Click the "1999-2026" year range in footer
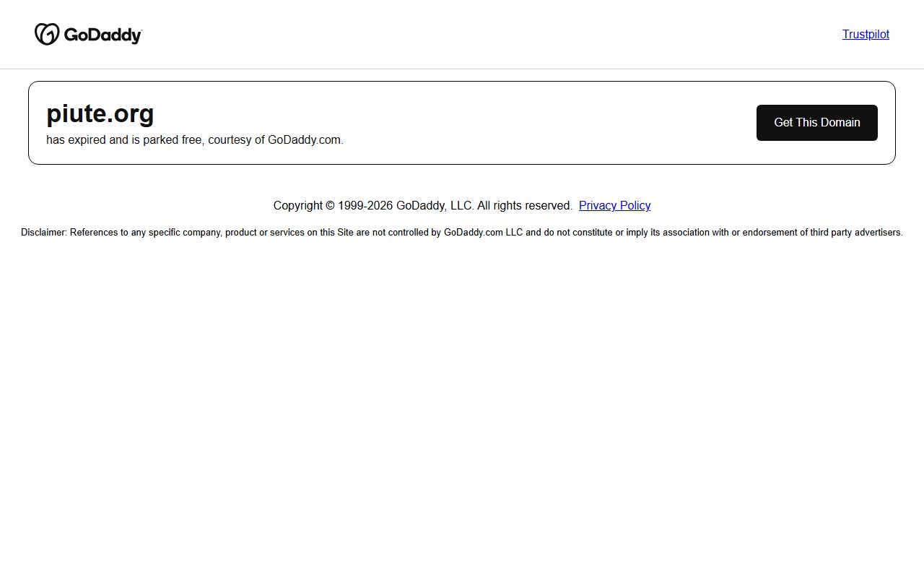The height and width of the screenshot is (578, 924). [x=365, y=206]
